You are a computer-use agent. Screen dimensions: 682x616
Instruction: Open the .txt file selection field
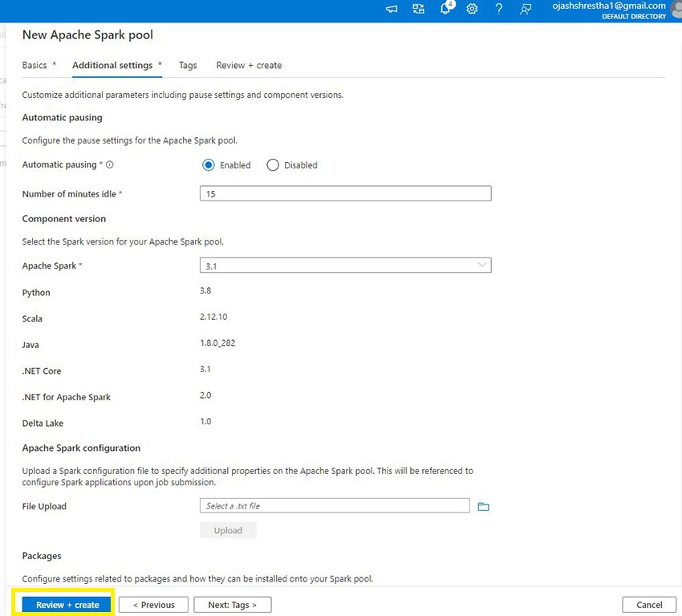(335, 505)
